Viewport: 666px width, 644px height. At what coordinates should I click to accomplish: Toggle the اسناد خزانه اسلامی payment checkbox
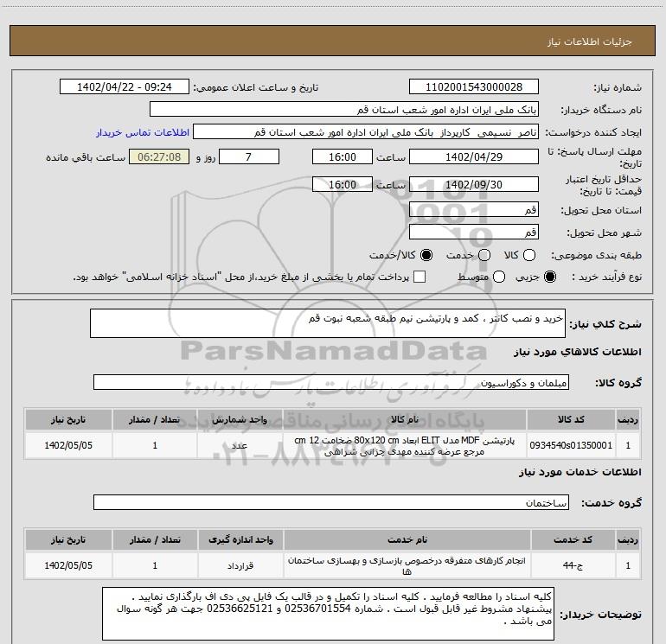419,277
